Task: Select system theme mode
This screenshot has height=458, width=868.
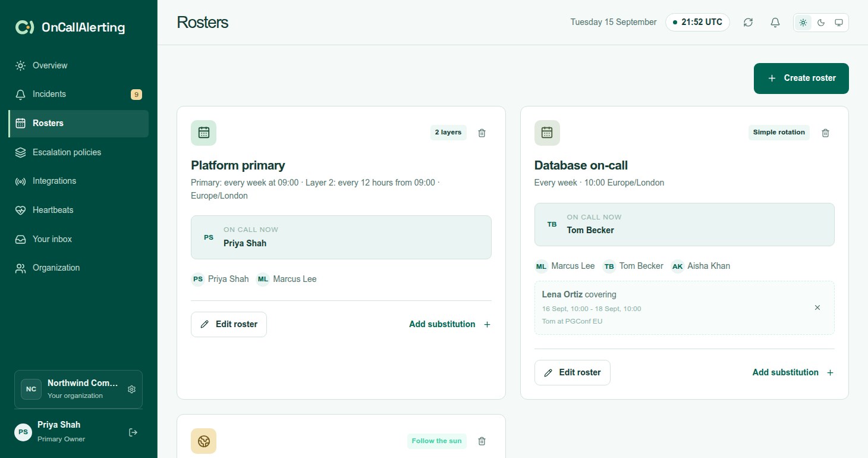Action: [x=839, y=23]
